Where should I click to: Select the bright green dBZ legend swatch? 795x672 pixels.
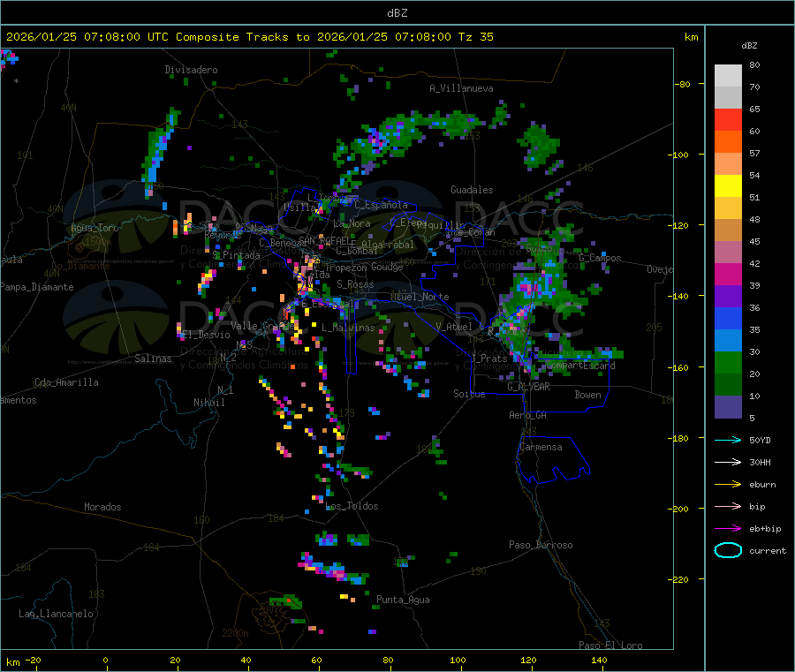pyautogui.click(x=728, y=362)
